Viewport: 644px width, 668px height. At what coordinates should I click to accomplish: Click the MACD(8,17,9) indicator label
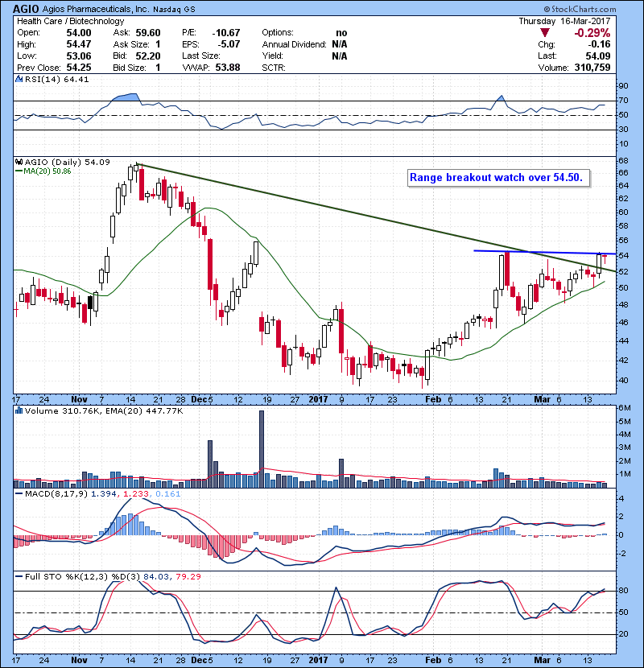pyautogui.click(x=56, y=494)
